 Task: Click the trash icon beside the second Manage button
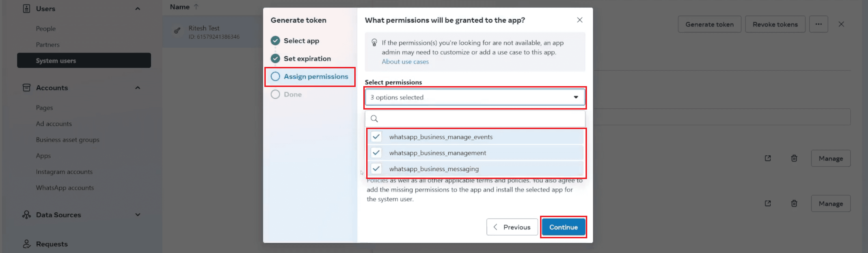tap(794, 203)
